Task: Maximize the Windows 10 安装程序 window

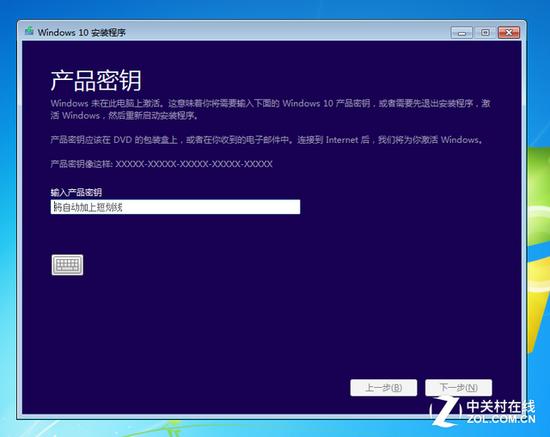Action: 485,33
